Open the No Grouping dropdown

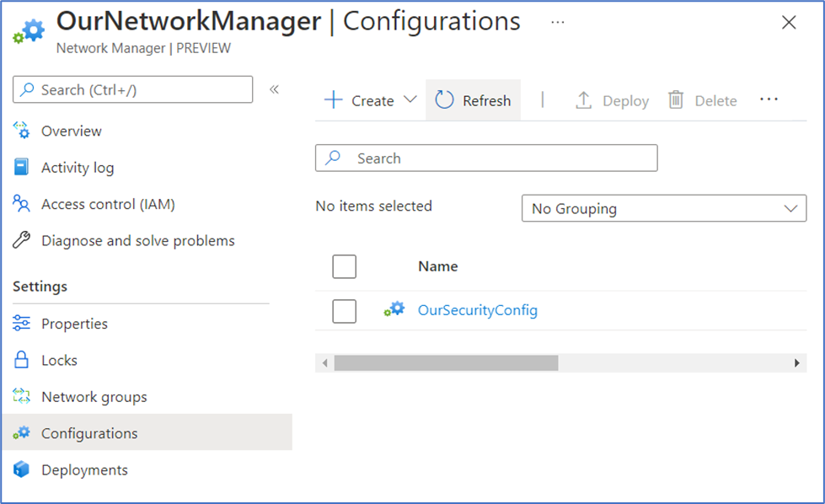pos(664,208)
